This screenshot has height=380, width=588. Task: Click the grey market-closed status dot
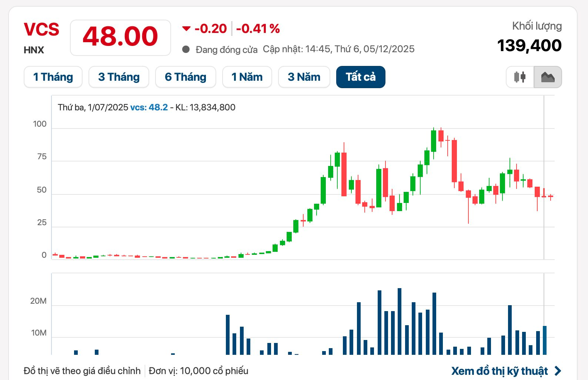[186, 49]
